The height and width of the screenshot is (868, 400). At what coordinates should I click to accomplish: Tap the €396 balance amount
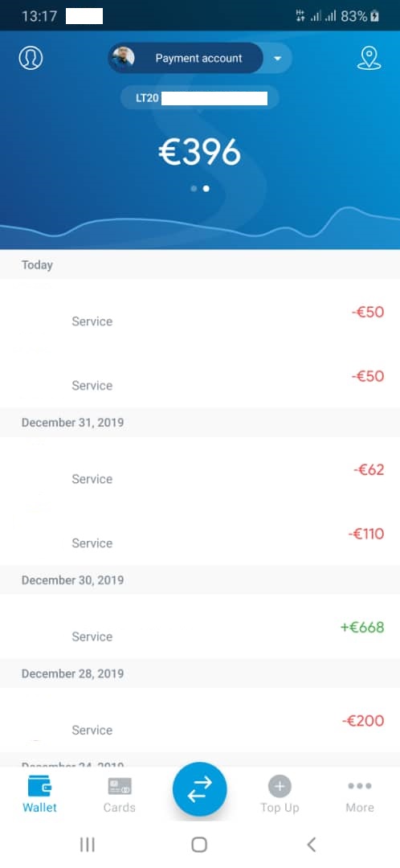coord(200,152)
